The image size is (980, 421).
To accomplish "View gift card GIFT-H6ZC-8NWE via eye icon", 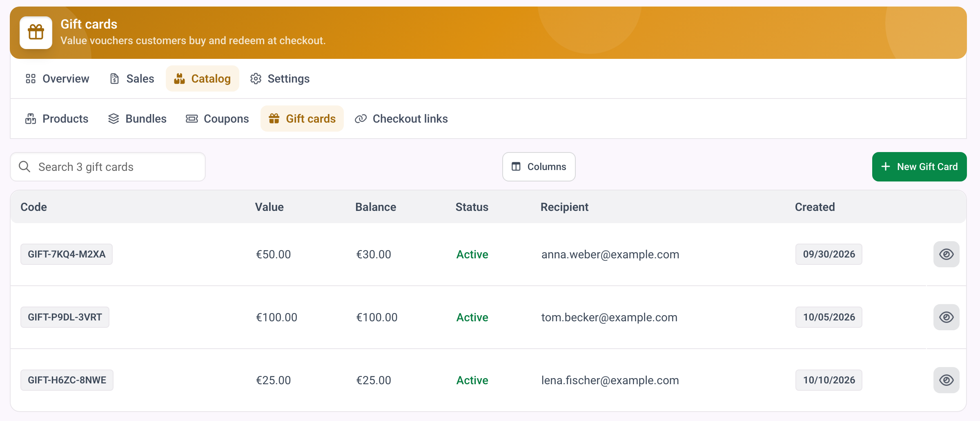I will pos(946,380).
